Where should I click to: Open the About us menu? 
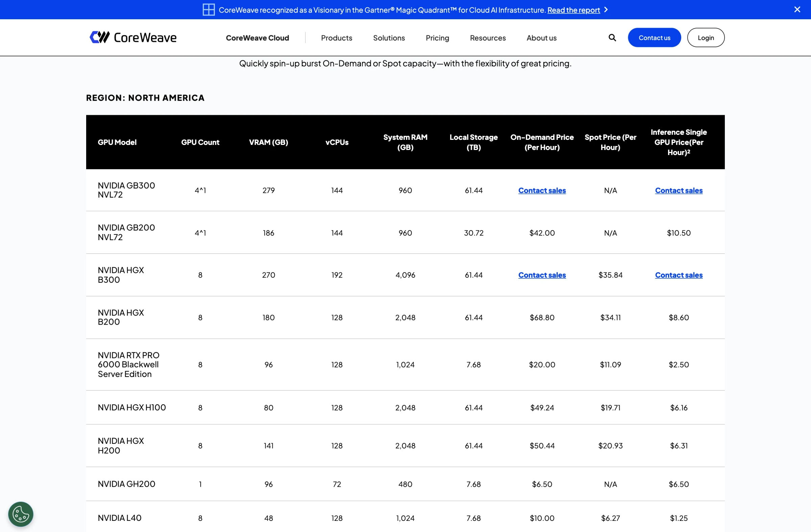[541, 38]
